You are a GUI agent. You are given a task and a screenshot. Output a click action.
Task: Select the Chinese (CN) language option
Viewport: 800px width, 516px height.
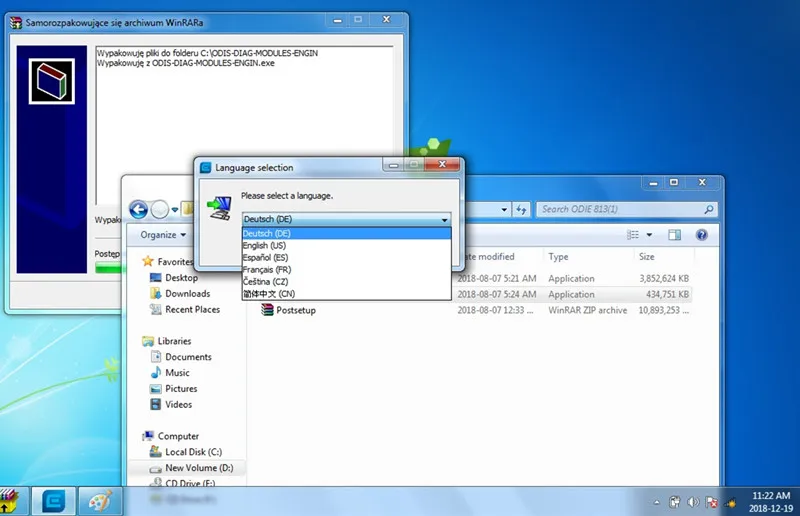[x=346, y=293]
